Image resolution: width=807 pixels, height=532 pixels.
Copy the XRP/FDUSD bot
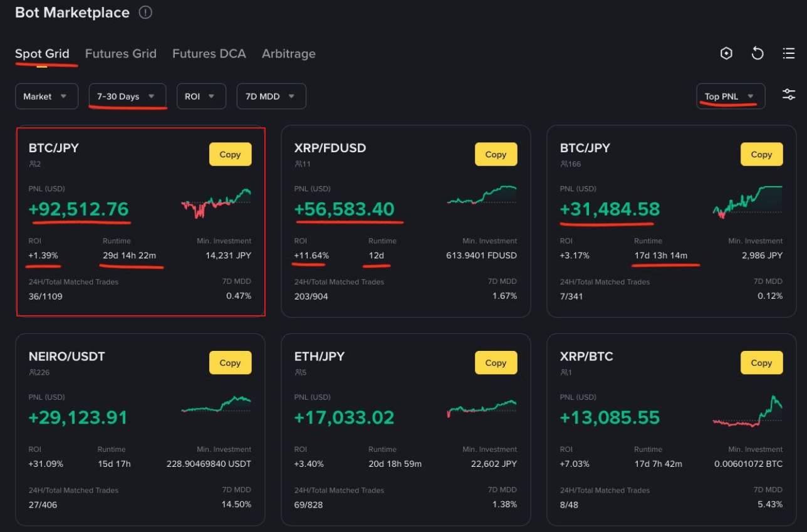pos(496,155)
